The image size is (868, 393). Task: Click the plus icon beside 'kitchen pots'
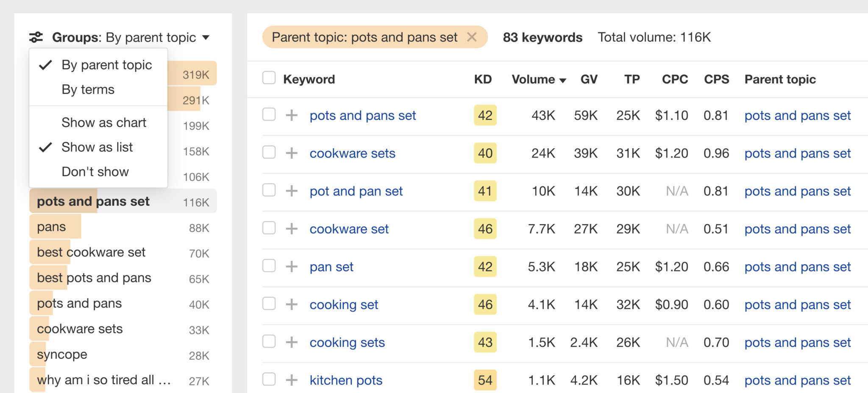(x=291, y=380)
